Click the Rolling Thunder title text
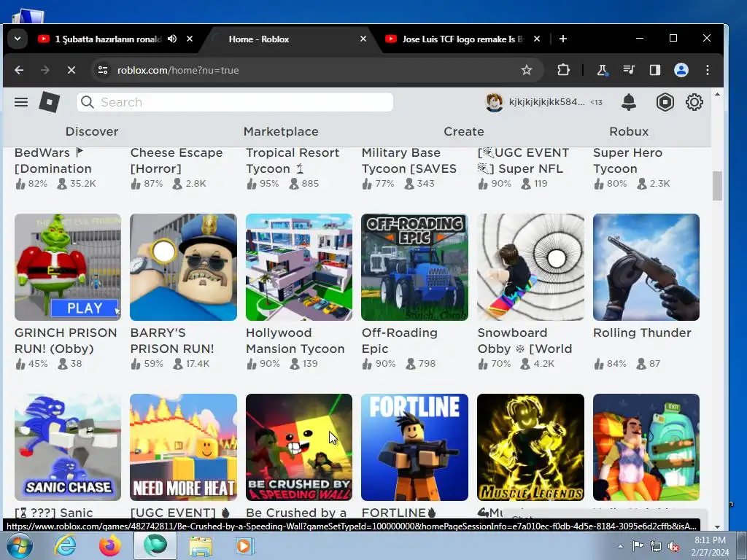747x560 pixels. tap(642, 332)
